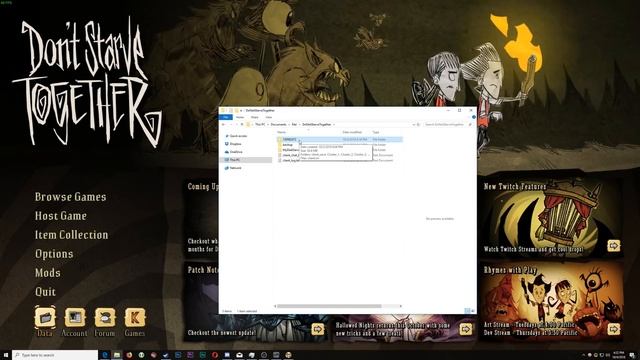The height and width of the screenshot is (360, 640).
Task: Click the Explorer horizontal scrollbar thumb
Action: [x=329, y=306]
